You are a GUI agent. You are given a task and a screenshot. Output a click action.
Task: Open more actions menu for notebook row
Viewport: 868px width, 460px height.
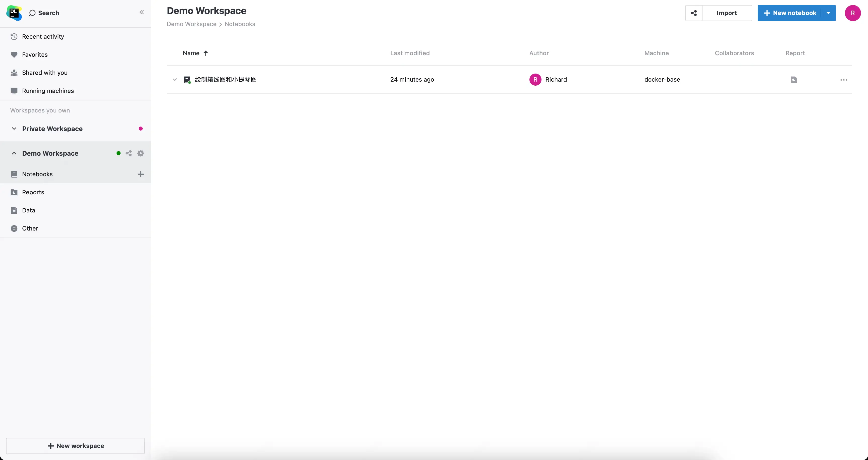point(844,80)
